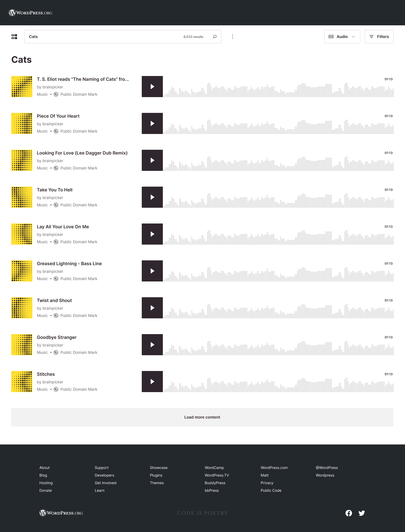The image size is (405, 532).
Task: Click Load more content
Action: tap(202, 417)
